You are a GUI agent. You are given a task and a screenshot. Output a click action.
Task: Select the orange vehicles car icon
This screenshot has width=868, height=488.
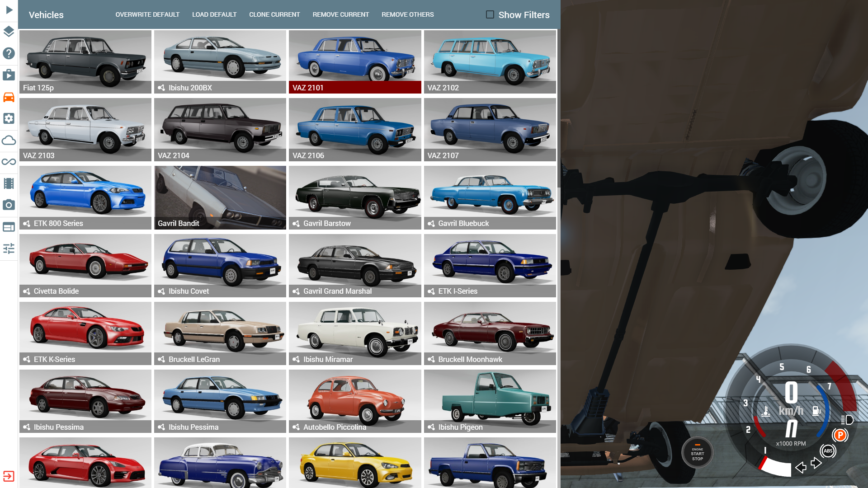click(9, 97)
